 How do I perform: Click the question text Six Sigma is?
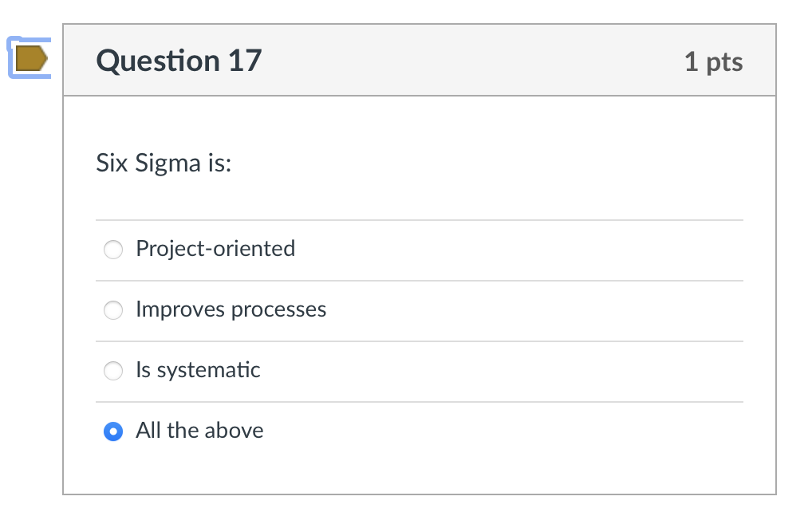point(163,163)
